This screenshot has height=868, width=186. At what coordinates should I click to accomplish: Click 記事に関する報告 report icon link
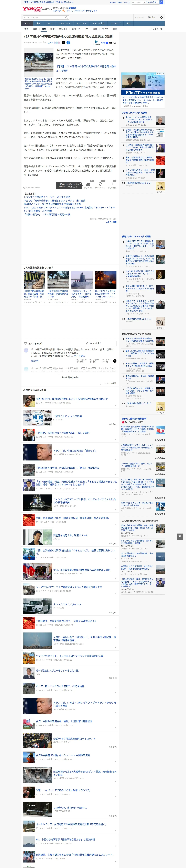click(x=31, y=187)
